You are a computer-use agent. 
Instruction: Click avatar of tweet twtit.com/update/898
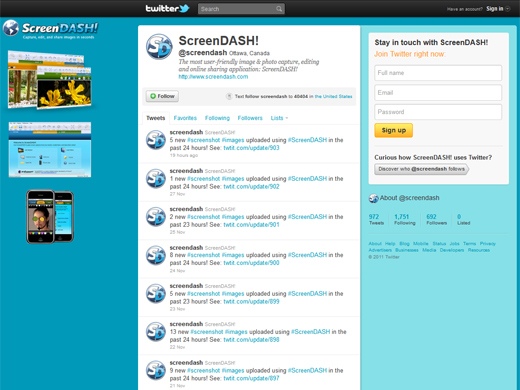156,332
